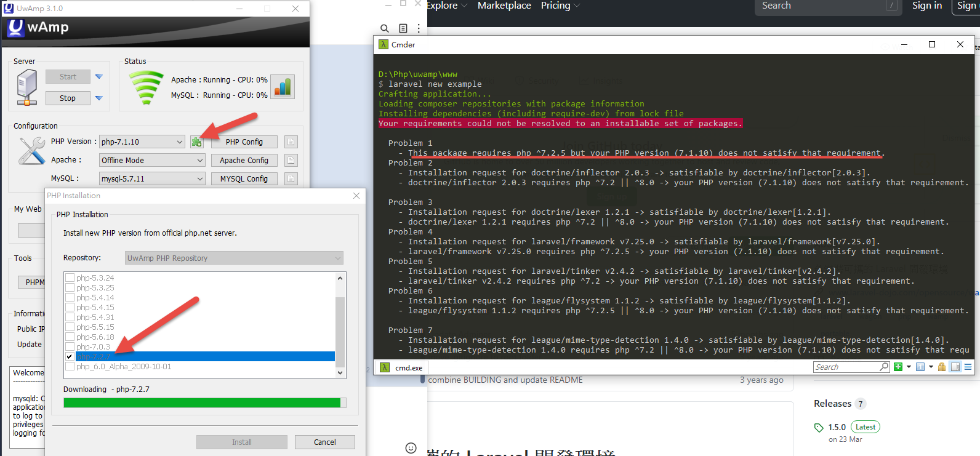Cancel the PHP Installation download

point(325,442)
